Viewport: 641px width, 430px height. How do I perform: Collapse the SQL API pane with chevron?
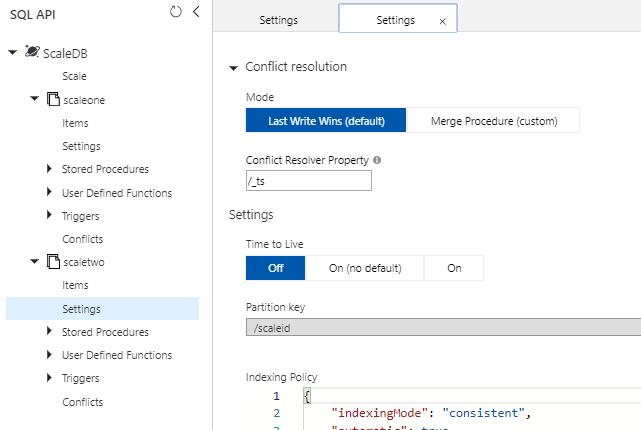point(196,12)
